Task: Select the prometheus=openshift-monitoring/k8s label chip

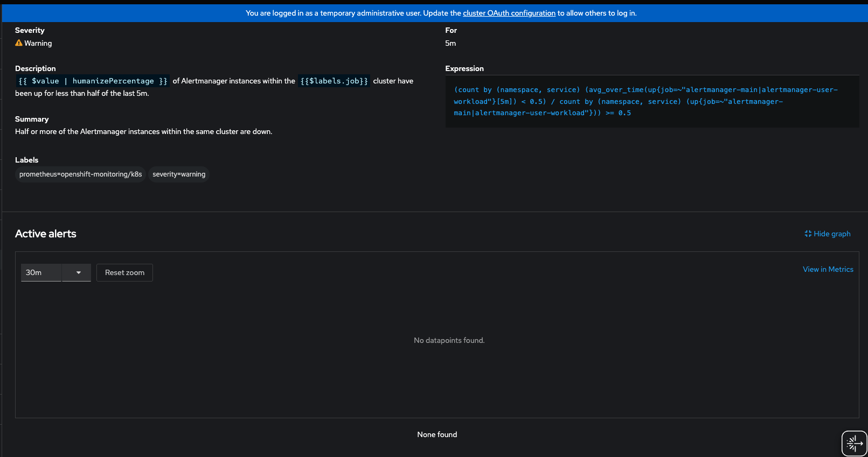Action: point(80,174)
